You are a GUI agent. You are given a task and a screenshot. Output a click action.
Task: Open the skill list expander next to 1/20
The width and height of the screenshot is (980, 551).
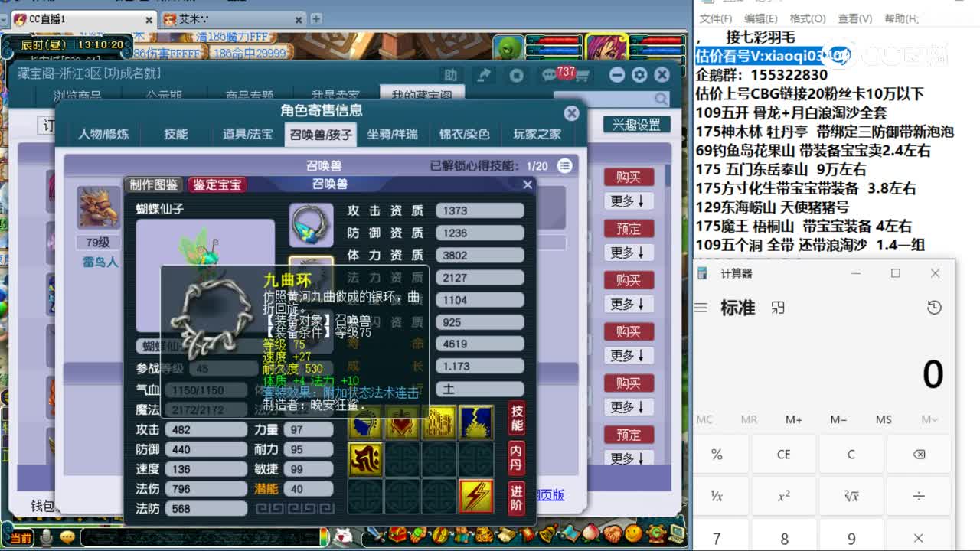coord(565,165)
